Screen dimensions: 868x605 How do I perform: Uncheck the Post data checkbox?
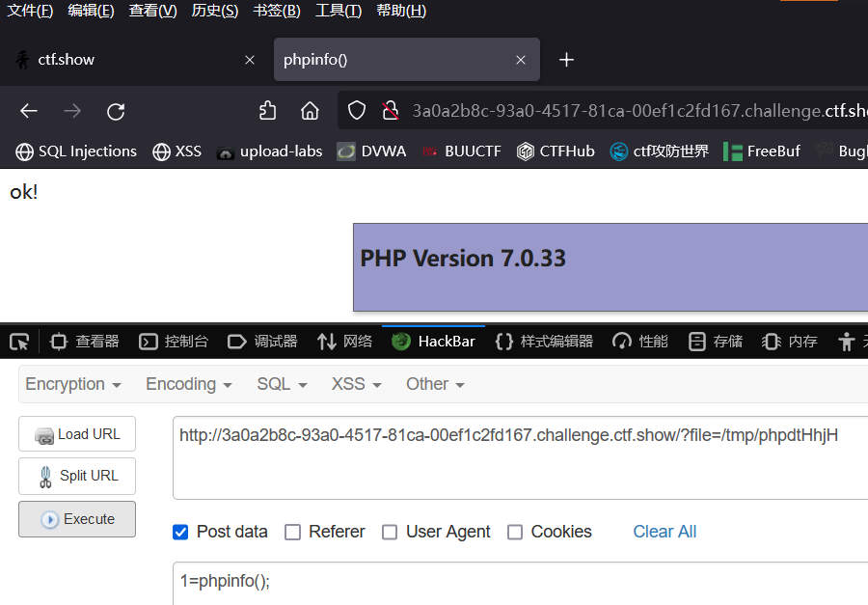pyautogui.click(x=179, y=532)
